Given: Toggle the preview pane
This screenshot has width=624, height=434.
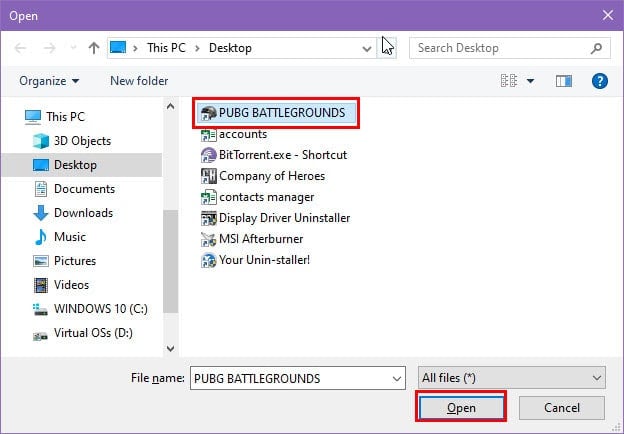Looking at the screenshot, I should pyautogui.click(x=564, y=81).
